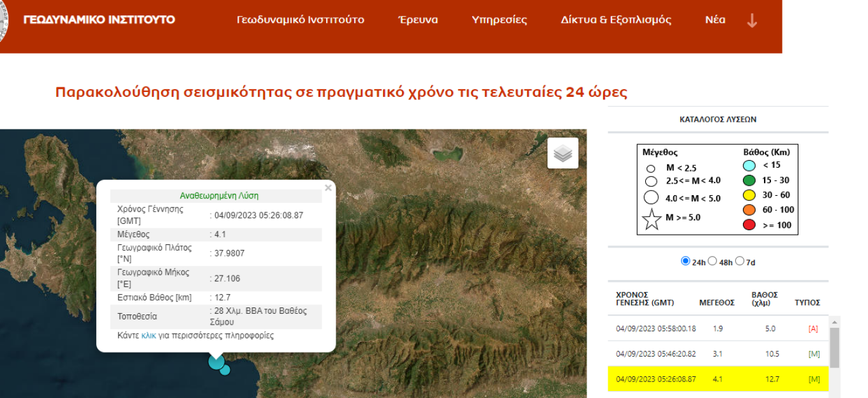Click the down arrow in navigation bar

coord(752,20)
